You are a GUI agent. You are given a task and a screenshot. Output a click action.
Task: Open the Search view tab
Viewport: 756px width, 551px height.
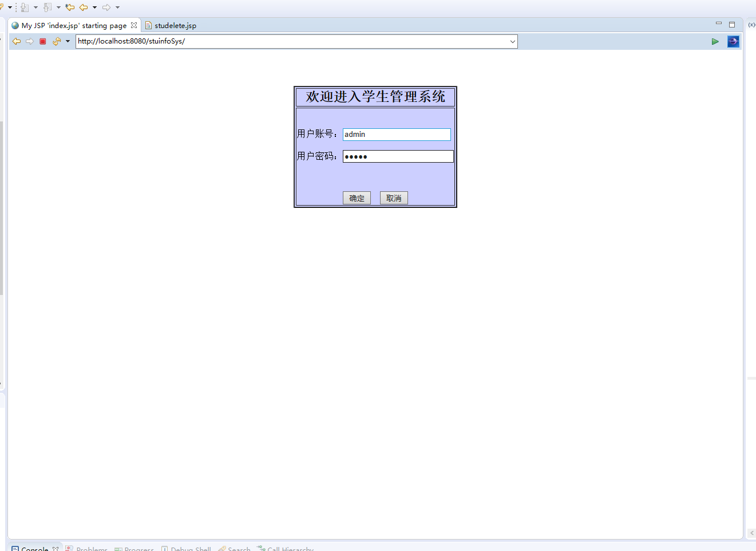point(234,548)
